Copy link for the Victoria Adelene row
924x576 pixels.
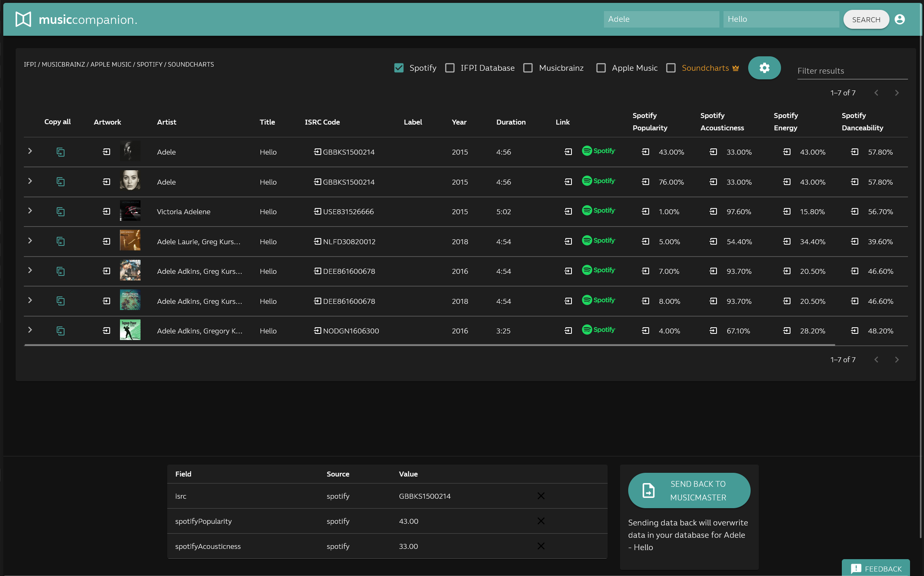[568, 211]
